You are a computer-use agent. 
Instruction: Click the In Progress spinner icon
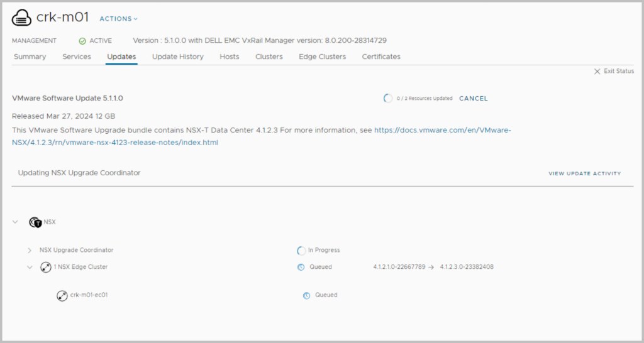pyautogui.click(x=301, y=251)
